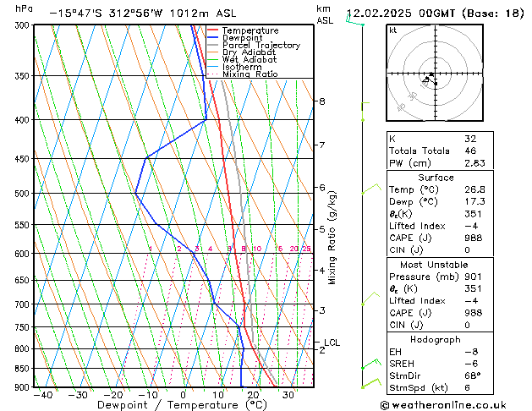The width and height of the screenshot is (532, 411).
Task: Click the LCL marker label
Action: [x=332, y=342]
